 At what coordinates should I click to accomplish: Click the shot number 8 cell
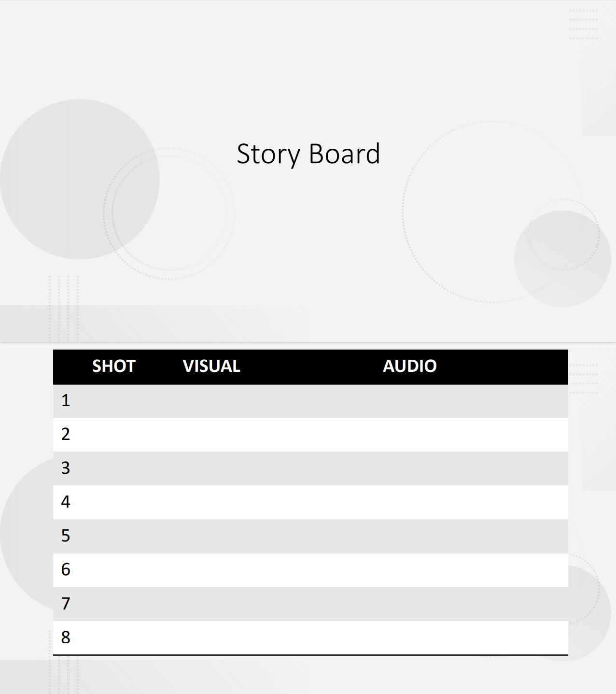113,638
